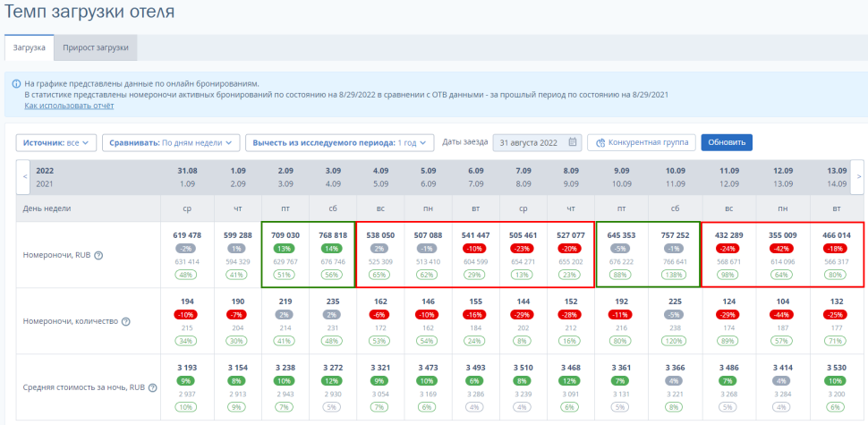868x425 pixels.
Task: Show help for Номероночи, RUB
Action: [x=98, y=256]
